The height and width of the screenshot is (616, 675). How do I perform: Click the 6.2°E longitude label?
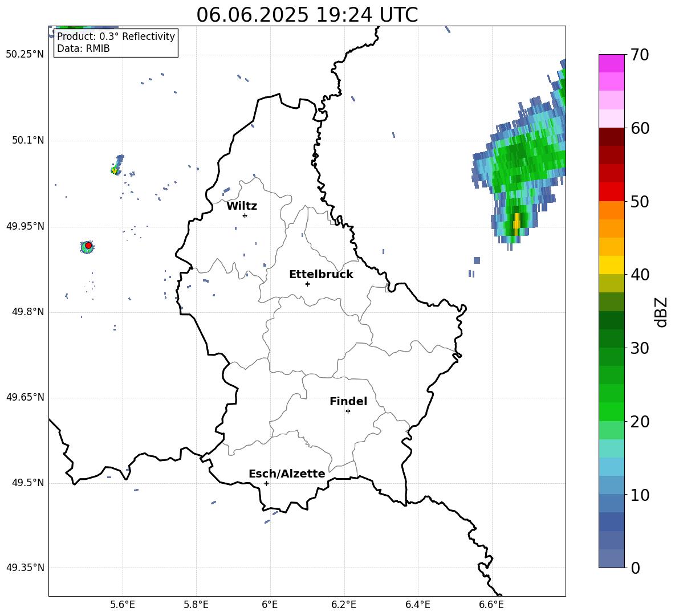[344, 605]
